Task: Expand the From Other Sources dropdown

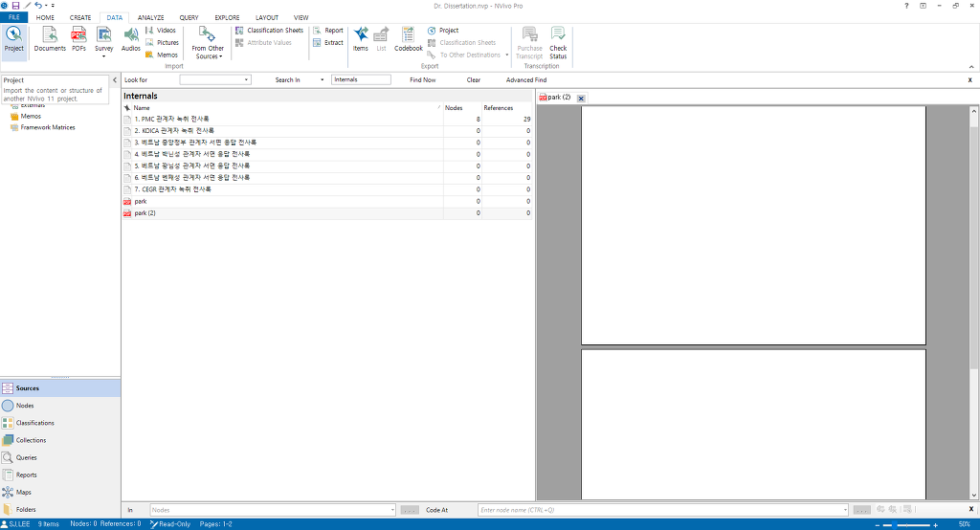Action: (208, 42)
